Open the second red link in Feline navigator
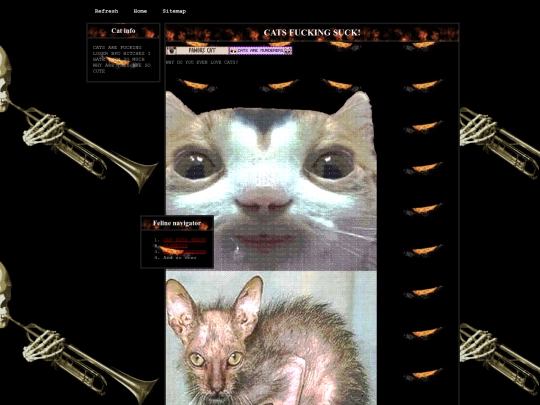 click(175, 246)
